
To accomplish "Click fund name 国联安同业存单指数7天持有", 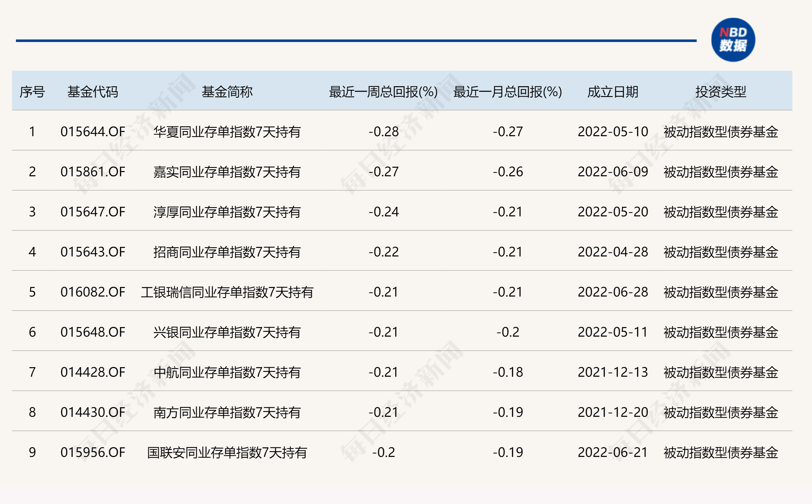I will 227,452.
